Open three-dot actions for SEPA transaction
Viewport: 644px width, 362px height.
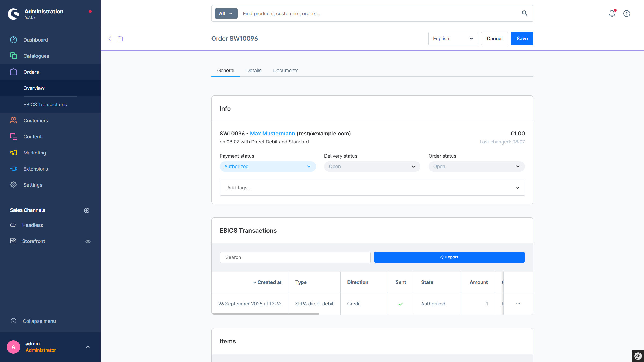coord(518,304)
